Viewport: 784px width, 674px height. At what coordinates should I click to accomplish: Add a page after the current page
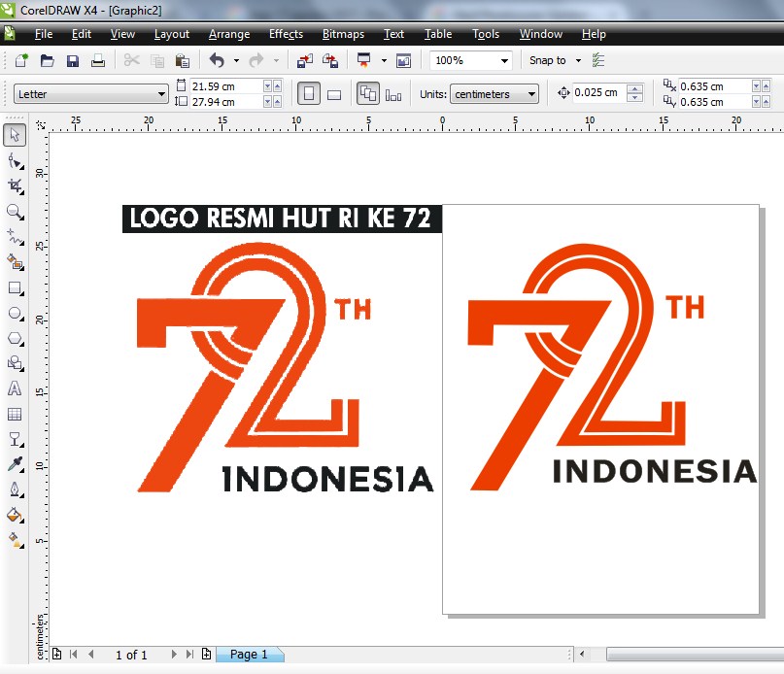click(207, 654)
